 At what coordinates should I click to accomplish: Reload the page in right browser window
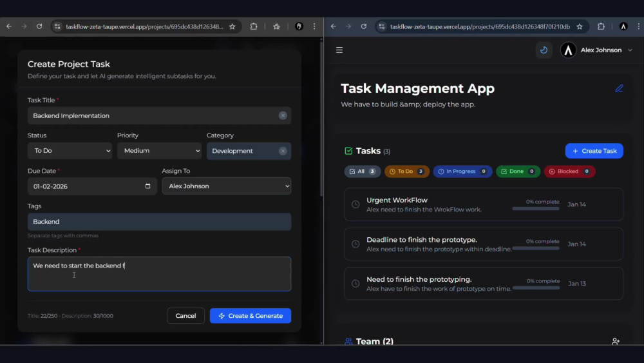point(364,26)
